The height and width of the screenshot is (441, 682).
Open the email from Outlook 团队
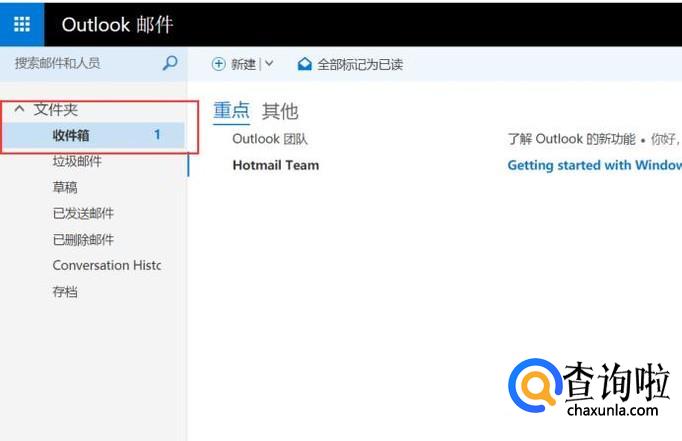(x=270, y=139)
